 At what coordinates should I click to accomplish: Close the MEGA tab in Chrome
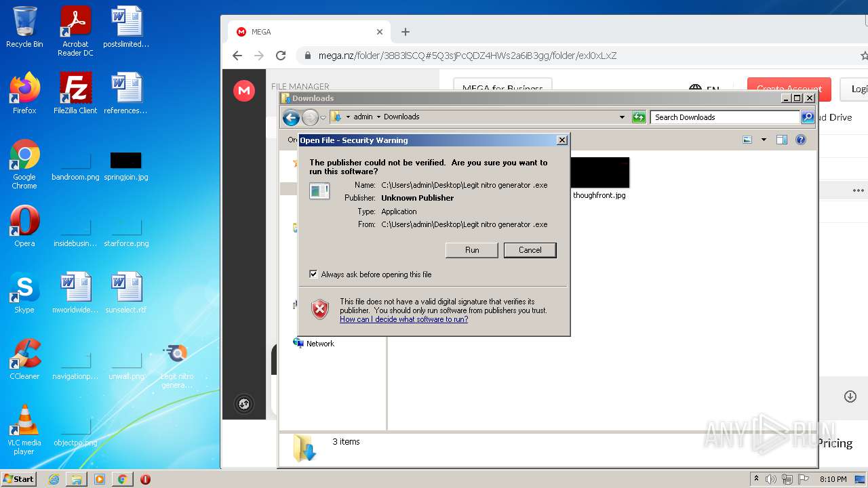380,32
